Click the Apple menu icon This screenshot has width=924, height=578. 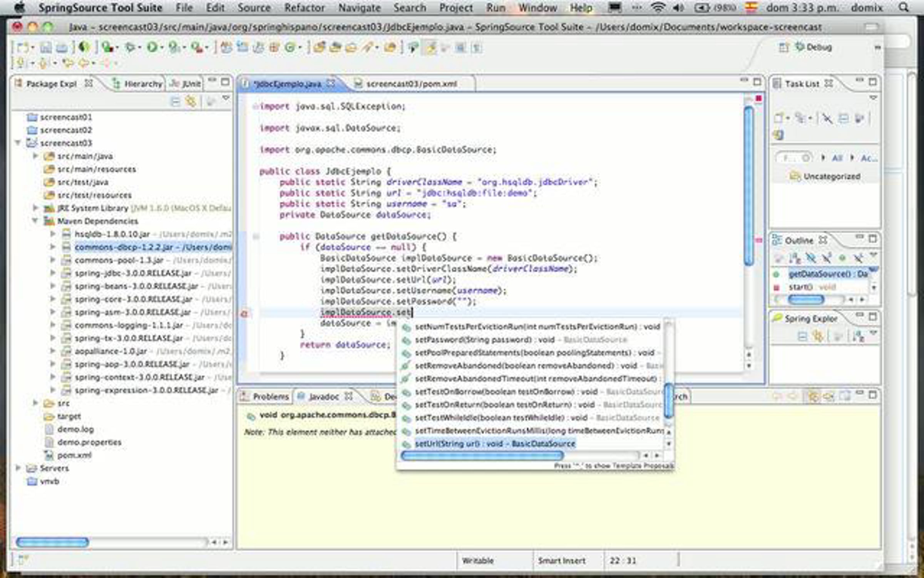point(19,7)
